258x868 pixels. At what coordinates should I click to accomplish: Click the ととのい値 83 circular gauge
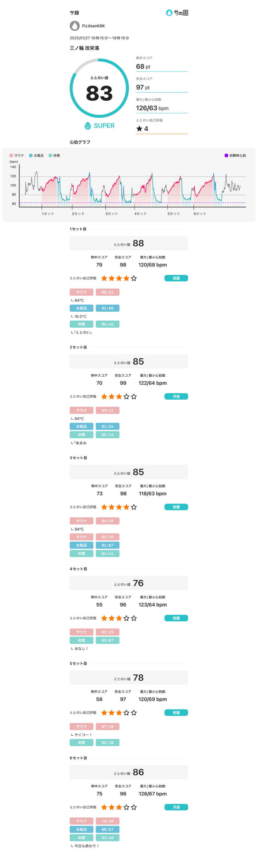point(99,88)
